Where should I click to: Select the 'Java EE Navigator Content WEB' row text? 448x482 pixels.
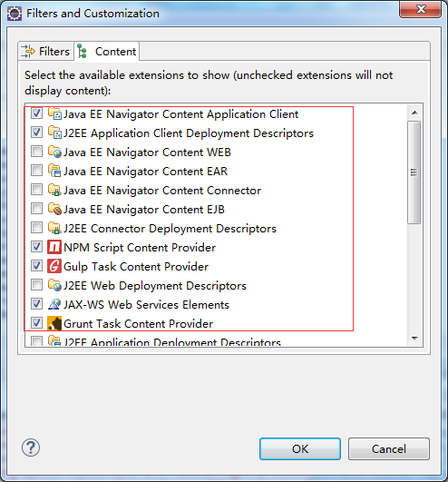click(147, 152)
